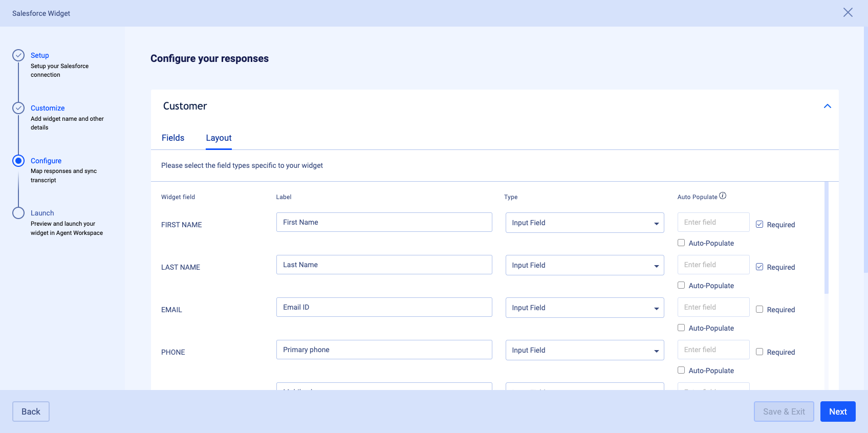Open the Setup step link
The width and height of the screenshot is (868, 433).
tap(39, 55)
